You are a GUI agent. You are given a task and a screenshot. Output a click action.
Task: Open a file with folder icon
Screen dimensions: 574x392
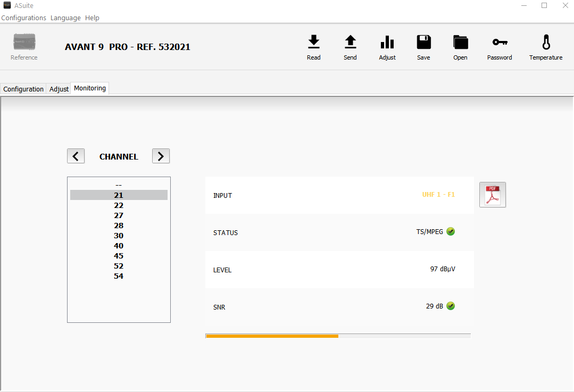(x=461, y=41)
